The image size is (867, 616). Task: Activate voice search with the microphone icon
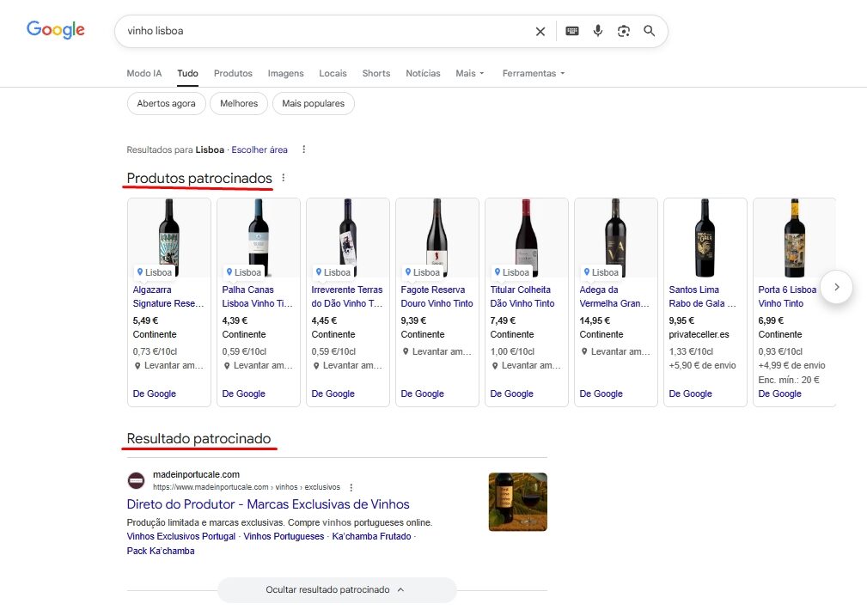click(597, 31)
